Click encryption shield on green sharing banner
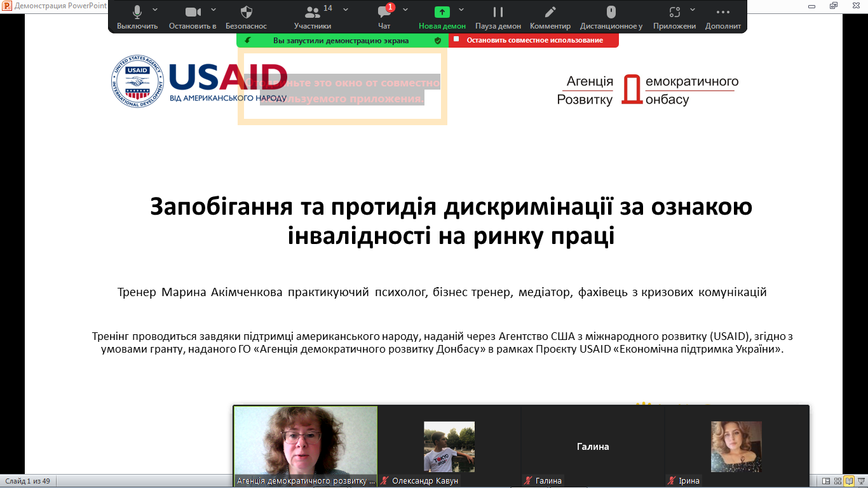This screenshot has width=868, height=488. click(438, 40)
